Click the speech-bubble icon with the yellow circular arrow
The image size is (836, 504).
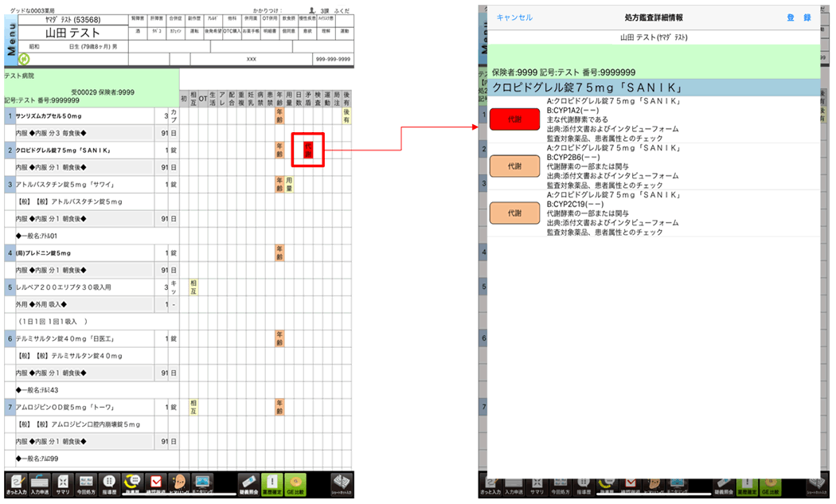coord(132,485)
